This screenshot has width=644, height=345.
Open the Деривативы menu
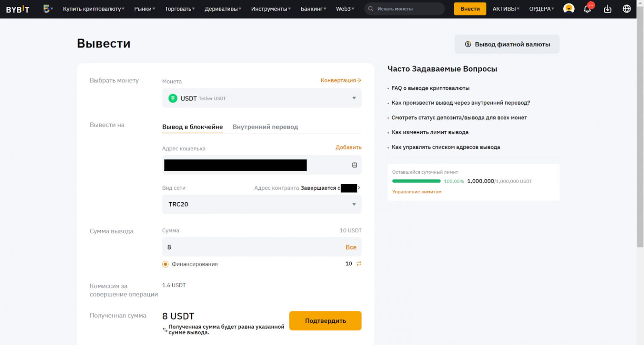coord(223,9)
